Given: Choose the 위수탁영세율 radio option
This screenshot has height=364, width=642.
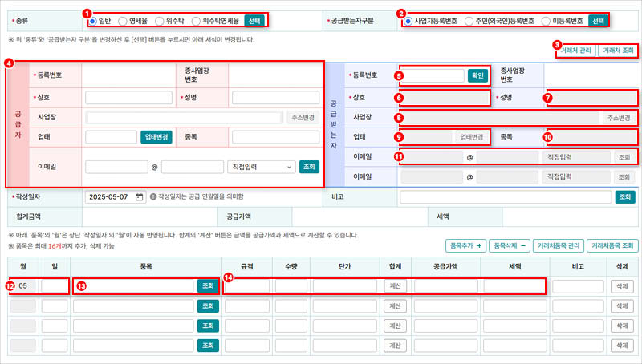Looking at the screenshot, I should tap(196, 21).
